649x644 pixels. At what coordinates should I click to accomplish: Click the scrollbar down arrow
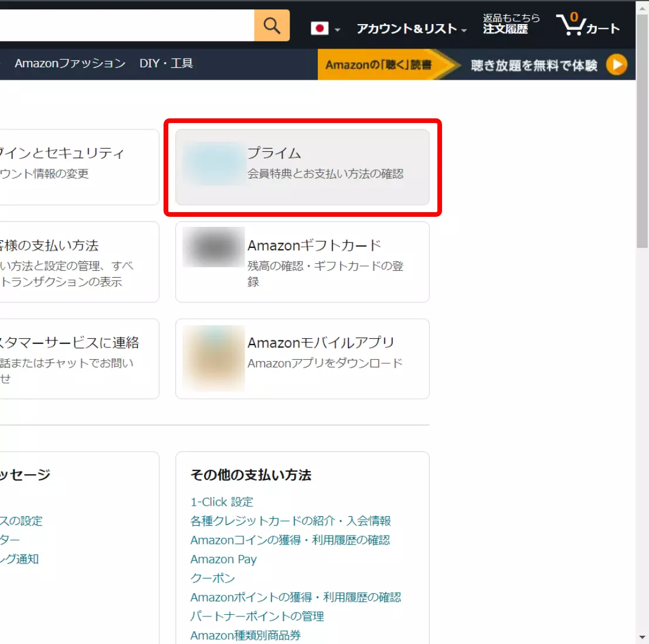tap(642, 638)
